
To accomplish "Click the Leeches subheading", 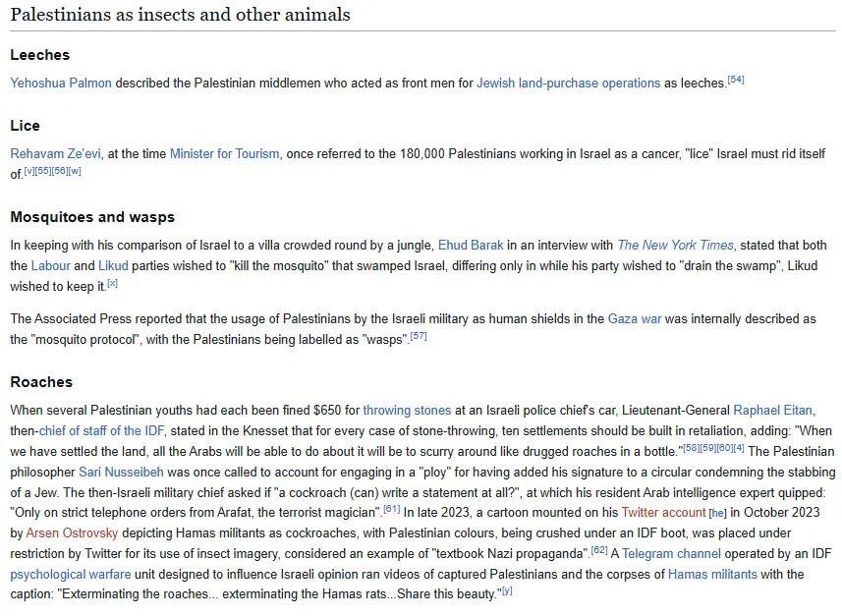I will pos(40,55).
